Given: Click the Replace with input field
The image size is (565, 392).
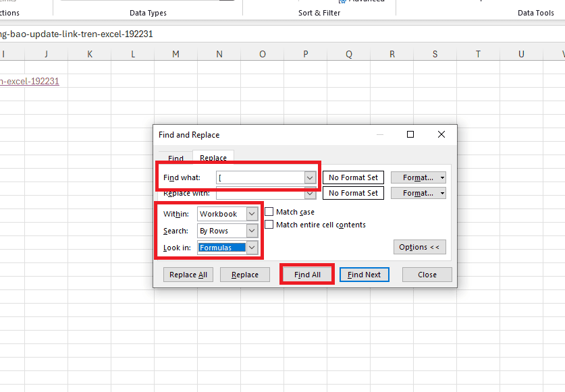Looking at the screenshot, I should [x=261, y=193].
